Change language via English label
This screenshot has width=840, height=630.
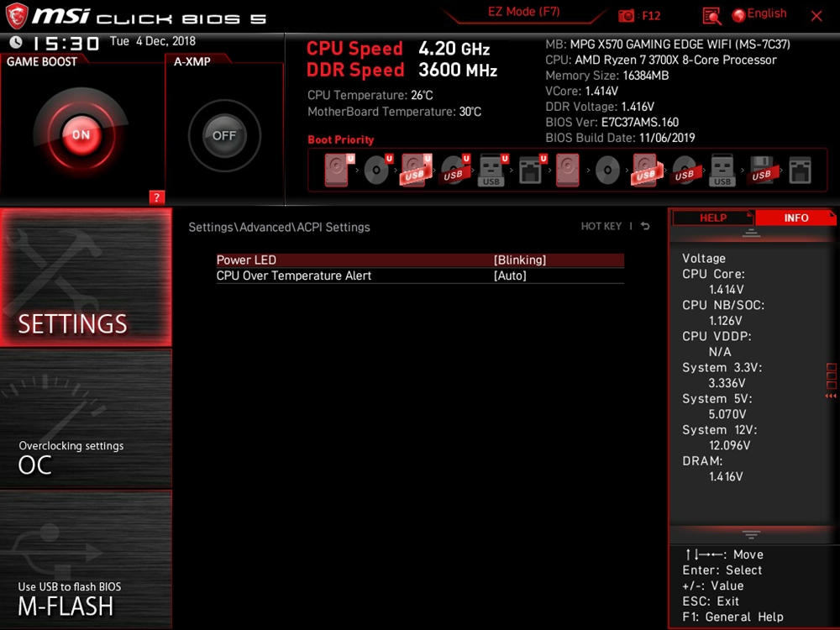tap(767, 13)
